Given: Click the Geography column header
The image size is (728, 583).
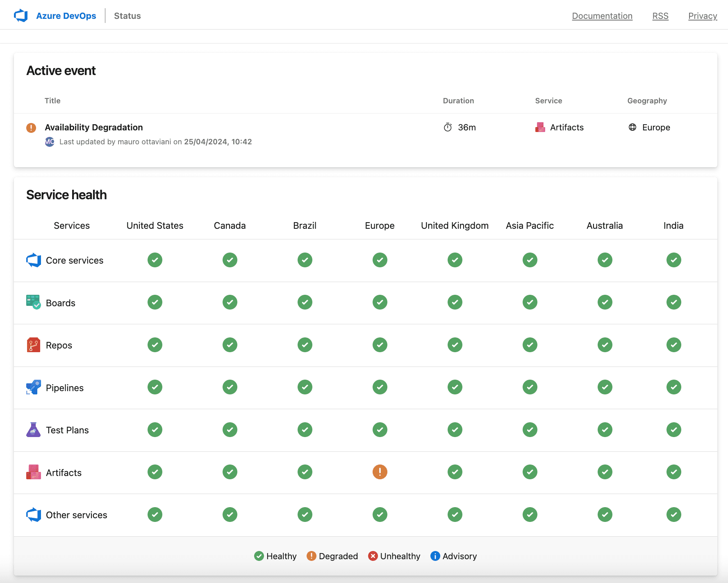Looking at the screenshot, I should click(647, 101).
